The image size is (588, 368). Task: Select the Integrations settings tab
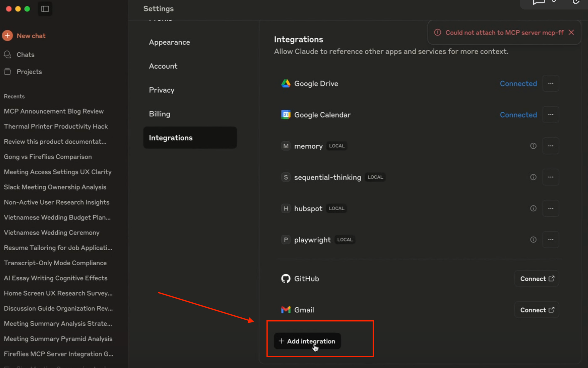(x=190, y=138)
